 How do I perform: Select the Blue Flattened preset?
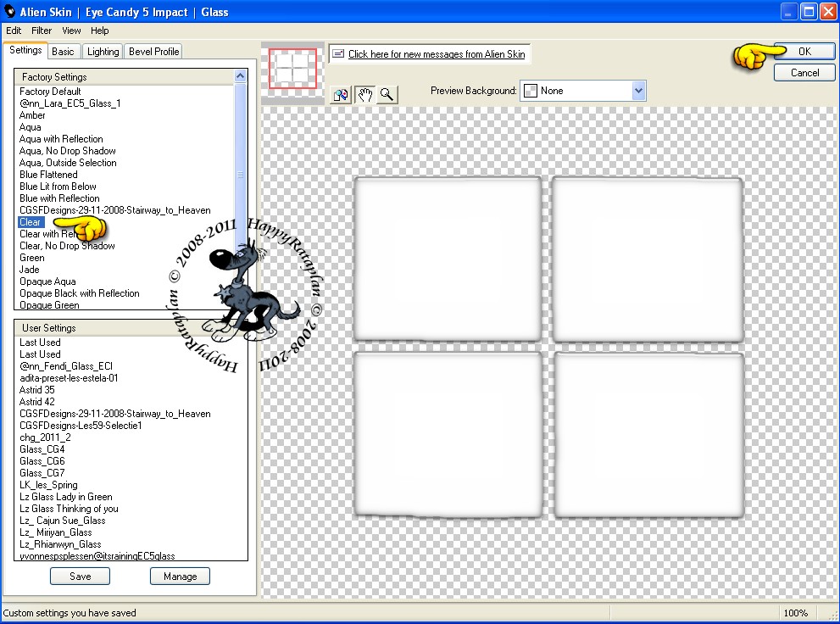click(x=48, y=175)
